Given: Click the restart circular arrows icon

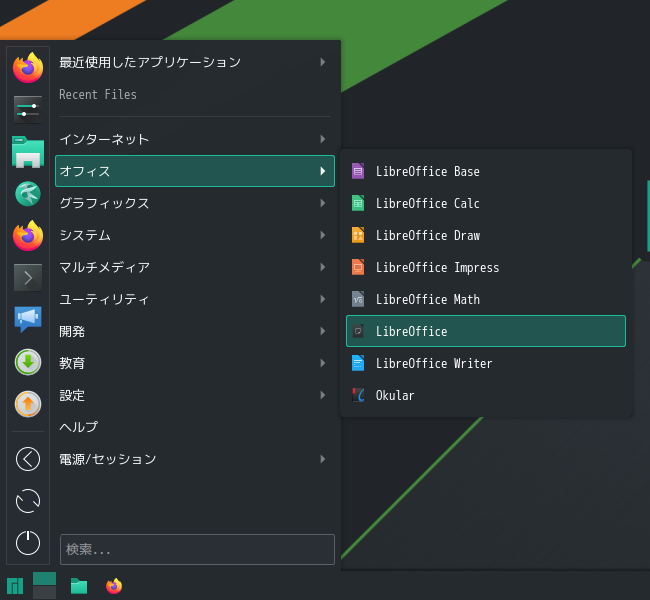Looking at the screenshot, I should click(x=28, y=501).
